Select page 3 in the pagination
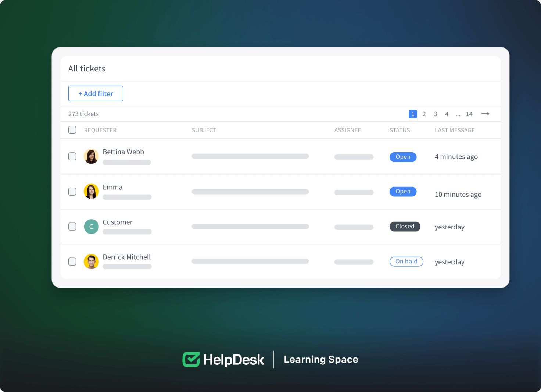The image size is (541, 392). pyautogui.click(x=435, y=114)
